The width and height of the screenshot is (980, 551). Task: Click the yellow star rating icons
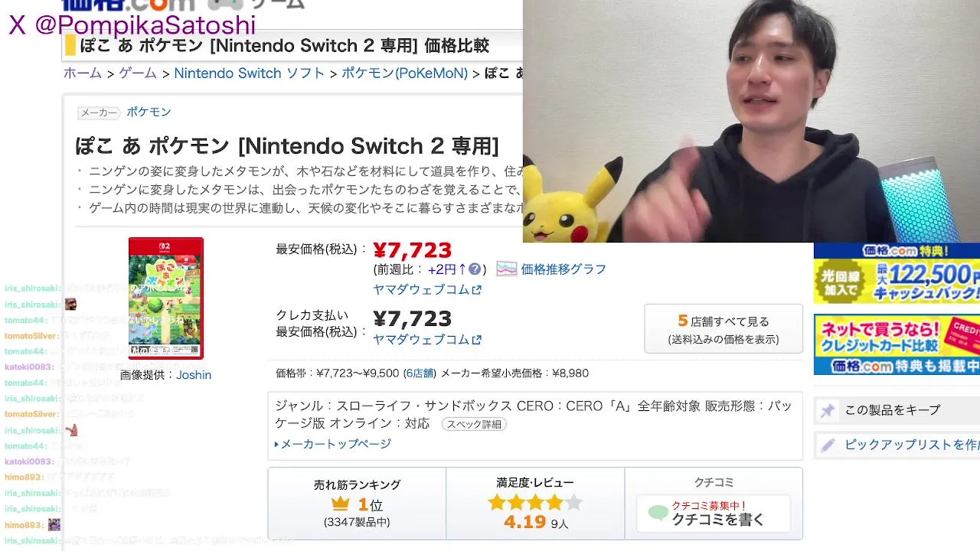tap(535, 503)
